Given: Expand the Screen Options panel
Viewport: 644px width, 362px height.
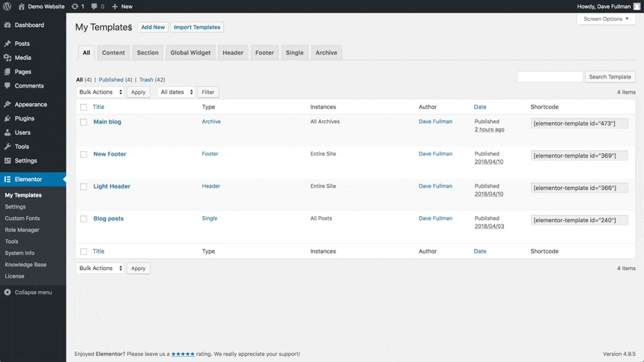Looking at the screenshot, I should click(606, 19).
